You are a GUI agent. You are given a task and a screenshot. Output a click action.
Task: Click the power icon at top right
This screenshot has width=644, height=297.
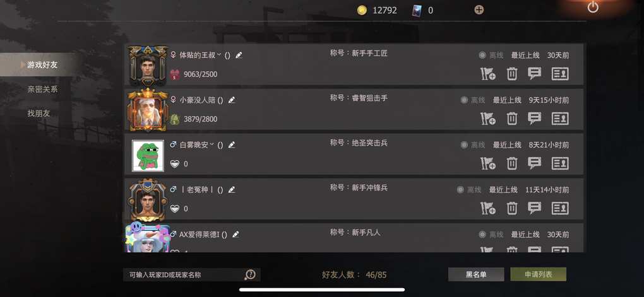coord(593,7)
